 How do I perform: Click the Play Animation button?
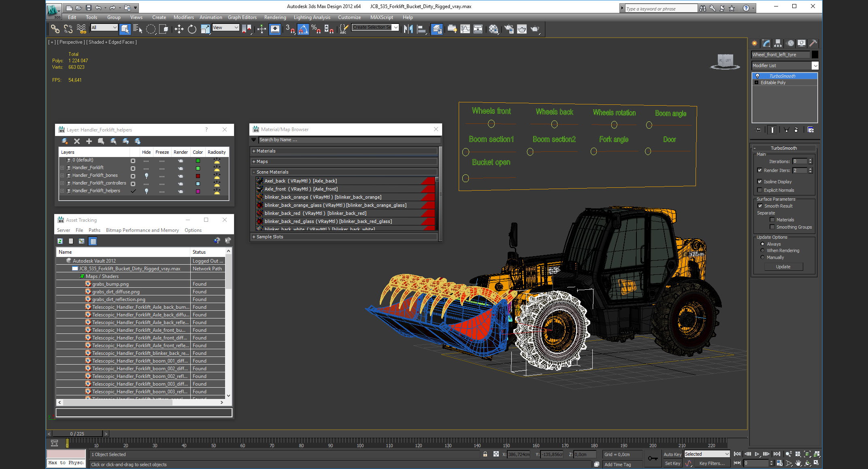click(757, 454)
